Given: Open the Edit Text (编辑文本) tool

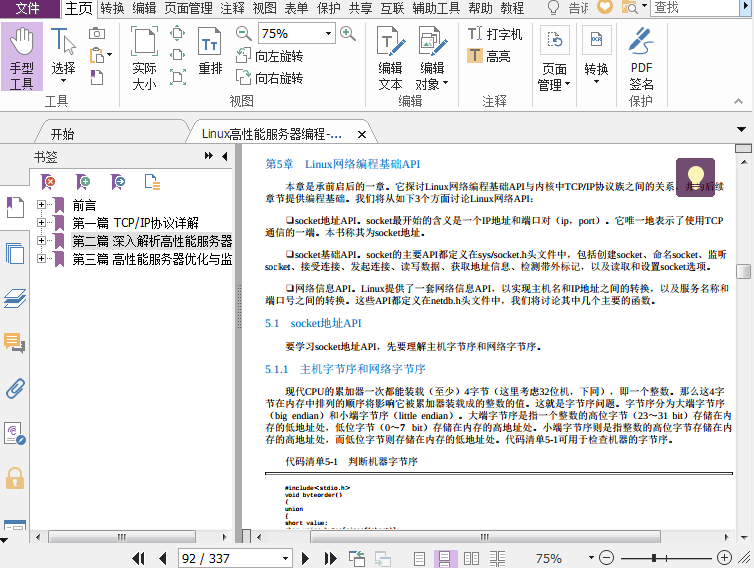Looking at the screenshot, I should coord(390,58).
